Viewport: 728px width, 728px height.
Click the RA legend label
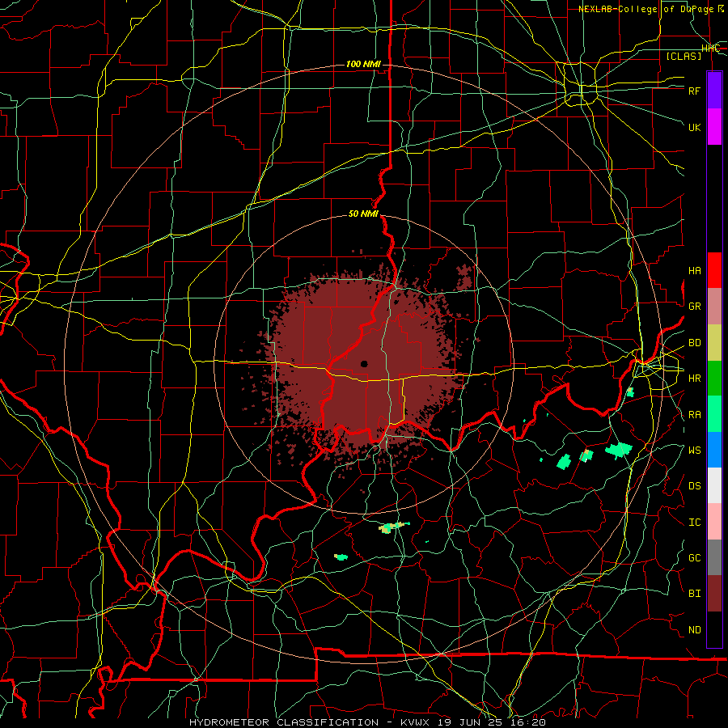tap(695, 415)
